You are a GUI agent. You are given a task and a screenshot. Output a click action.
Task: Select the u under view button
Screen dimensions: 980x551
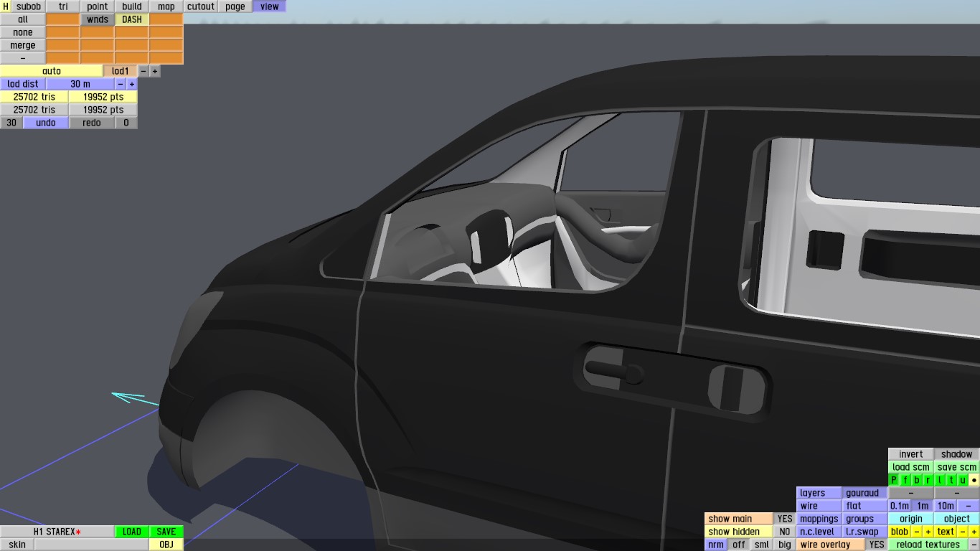(963, 480)
